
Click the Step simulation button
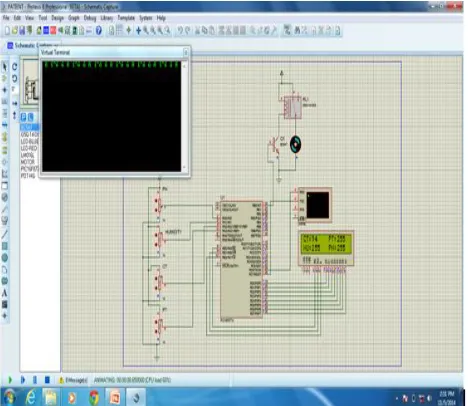(x=23, y=380)
